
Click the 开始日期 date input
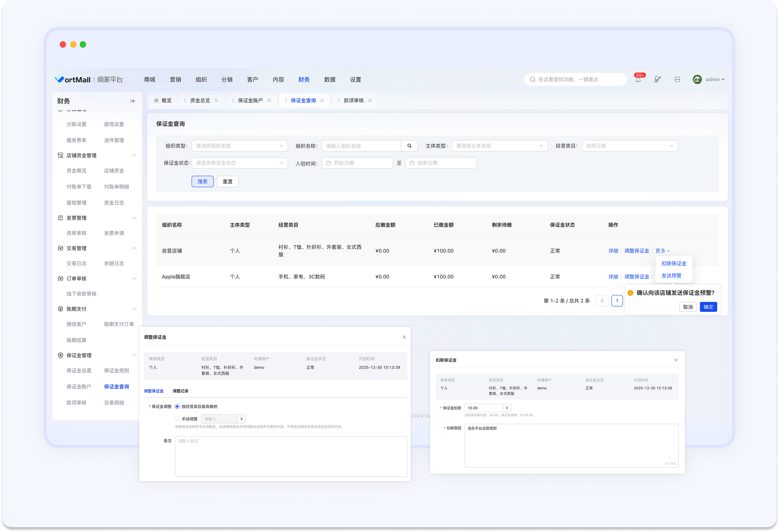click(357, 163)
